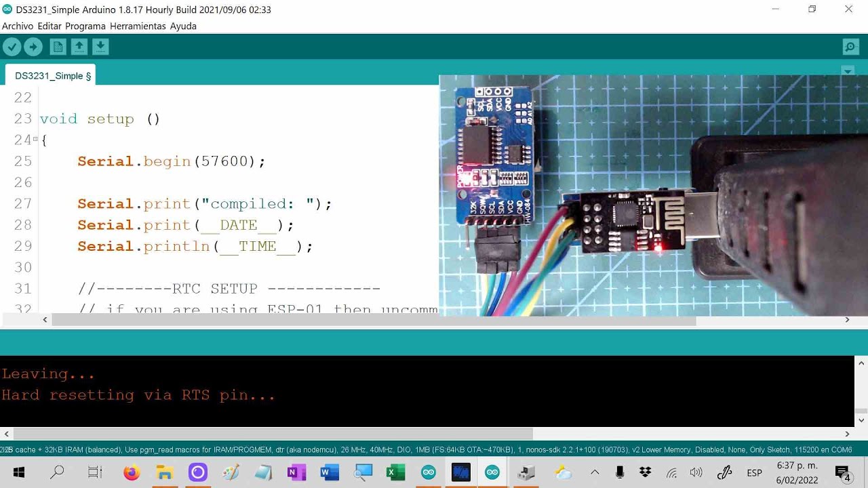Click the line 'Serial.begin(57600);'

(x=172, y=161)
